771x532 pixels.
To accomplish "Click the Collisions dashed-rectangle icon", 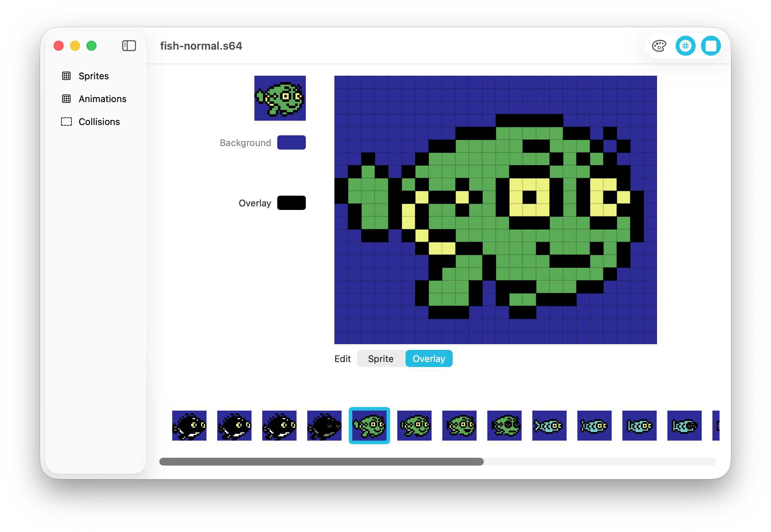I will point(66,122).
